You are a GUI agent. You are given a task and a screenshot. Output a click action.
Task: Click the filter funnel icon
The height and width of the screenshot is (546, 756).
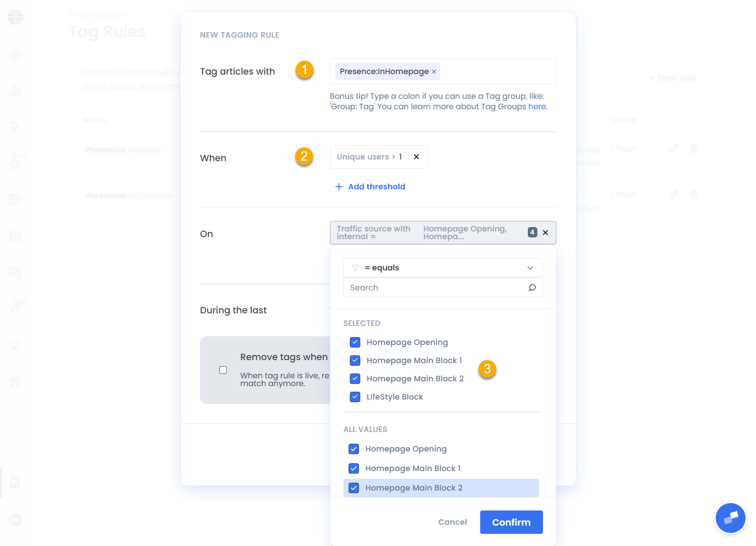[355, 268]
